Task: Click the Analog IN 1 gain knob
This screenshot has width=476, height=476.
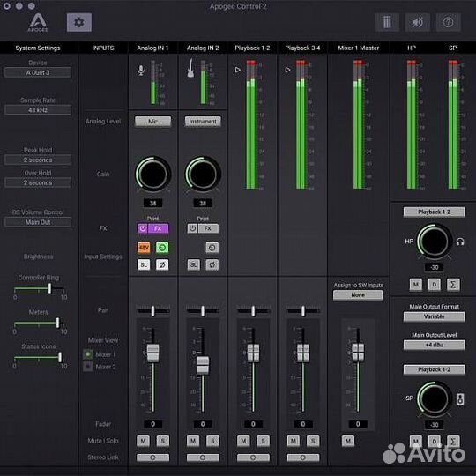Action: [x=153, y=174]
